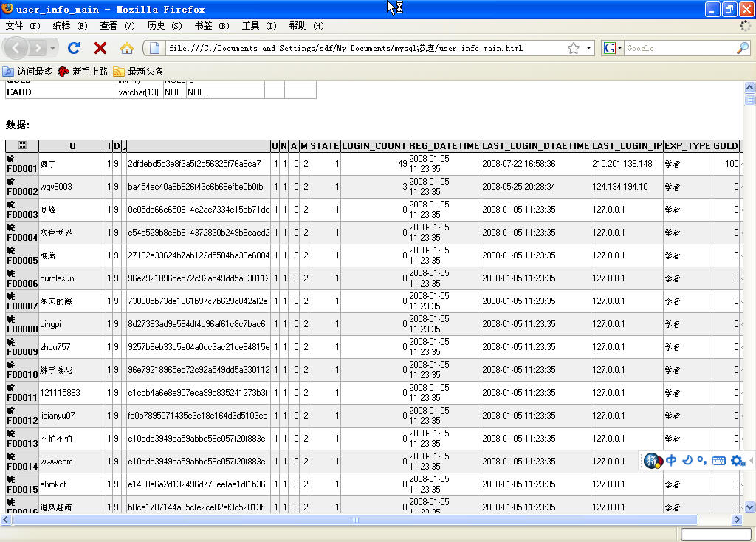Viewport: 756px width, 542px height.
Task: Click the Back navigation arrow
Action: click(x=16, y=48)
